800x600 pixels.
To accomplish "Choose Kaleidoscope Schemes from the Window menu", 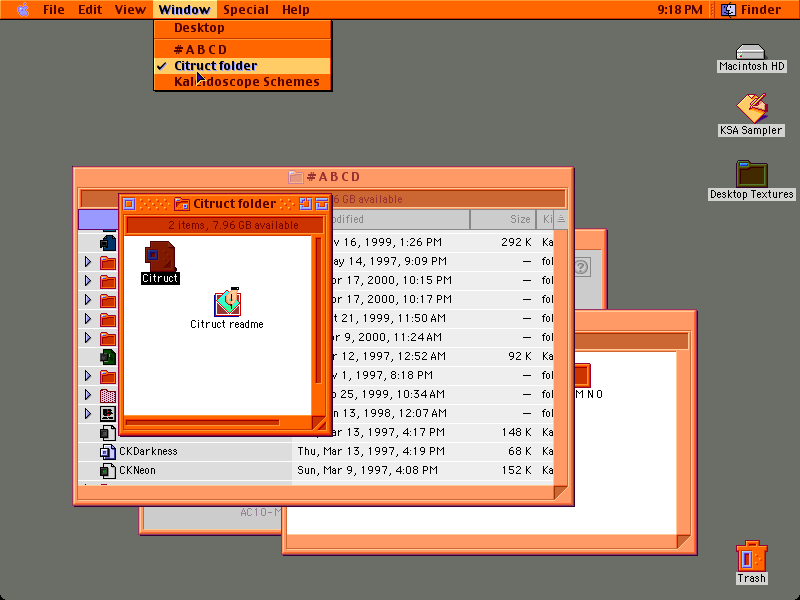I will [x=243, y=82].
